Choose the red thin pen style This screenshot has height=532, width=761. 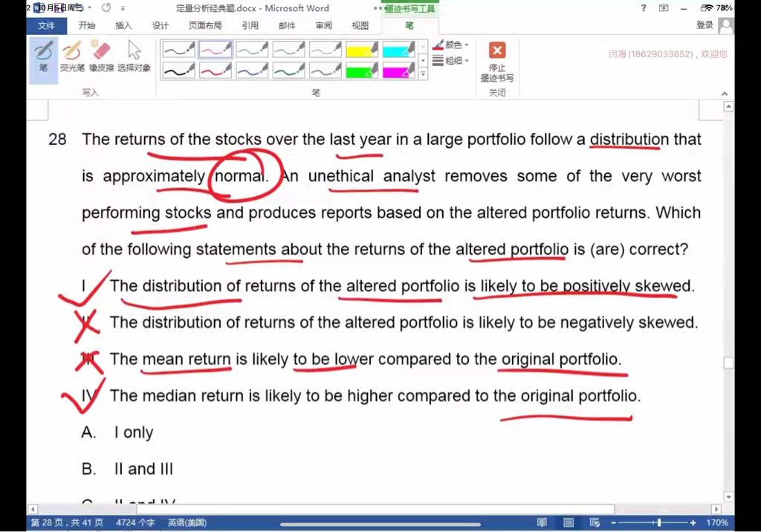(x=216, y=50)
